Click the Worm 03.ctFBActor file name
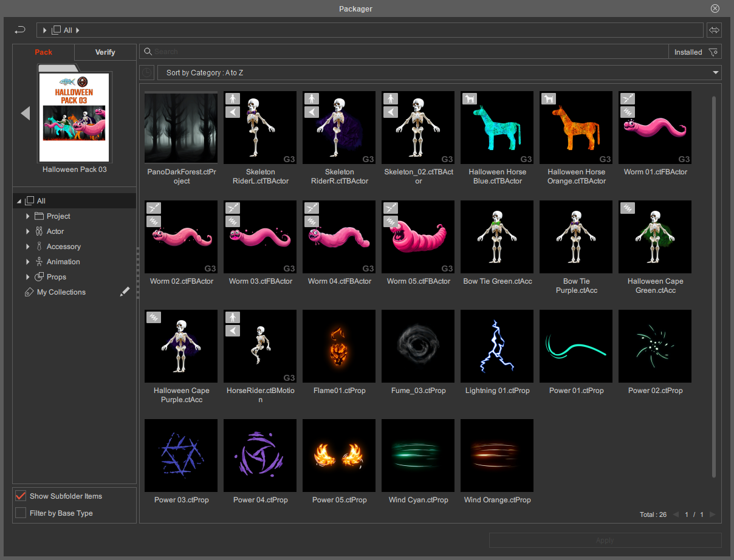734x560 pixels. (x=260, y=281)
